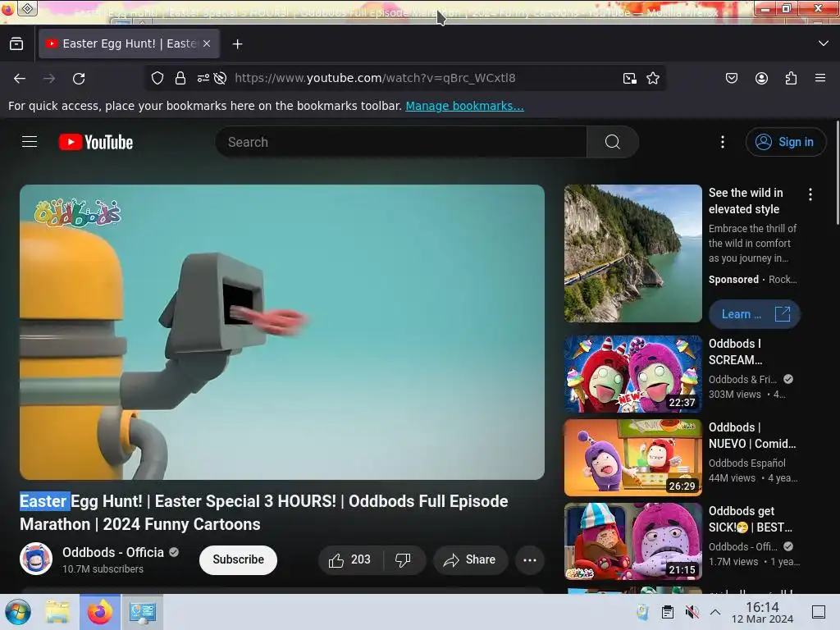Open Oddbods NUEVO Comida video thumbnail
The height and width of the screenshot is (630, 840).
pos(632,458)
